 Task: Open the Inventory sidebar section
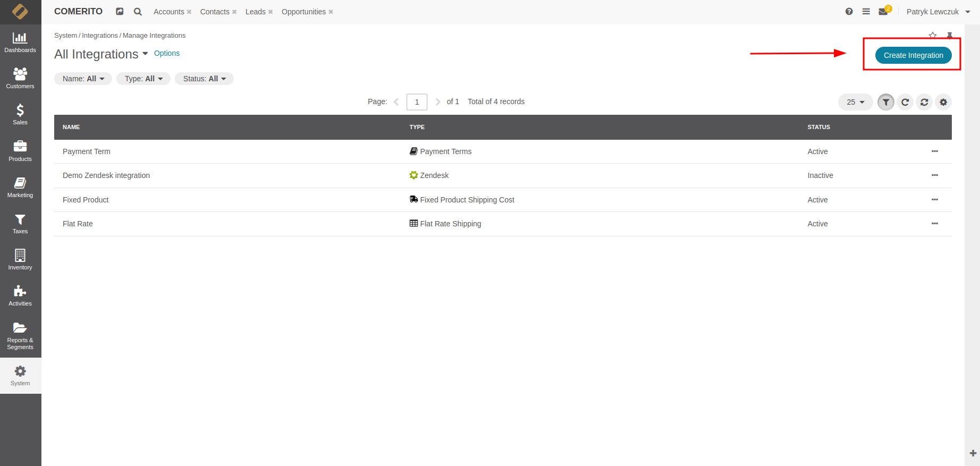20,260
